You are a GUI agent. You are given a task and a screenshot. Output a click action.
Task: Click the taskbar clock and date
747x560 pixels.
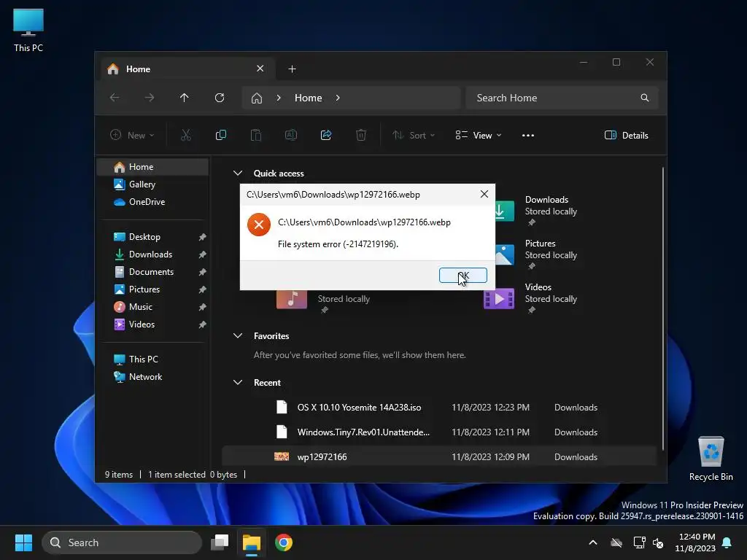pos(694,542)
